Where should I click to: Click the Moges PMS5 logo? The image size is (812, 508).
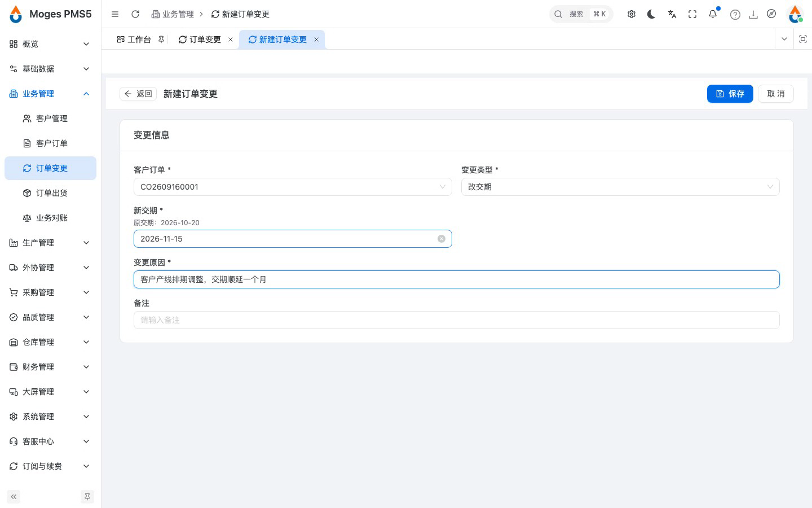tap(51, 14)
